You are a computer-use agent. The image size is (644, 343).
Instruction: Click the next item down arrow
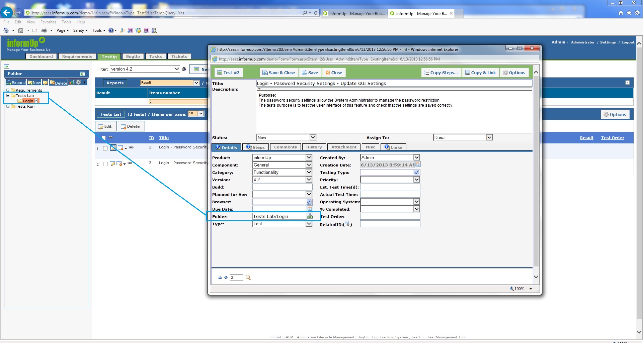click(x=226, y=278)
